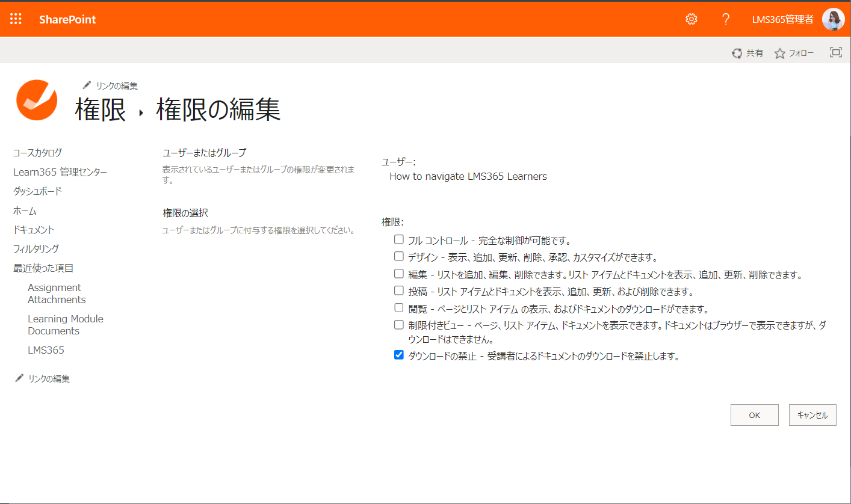Open Assignment Attachments recent item
The height and width of the screenshot is (504, 851).
[57, 293]
